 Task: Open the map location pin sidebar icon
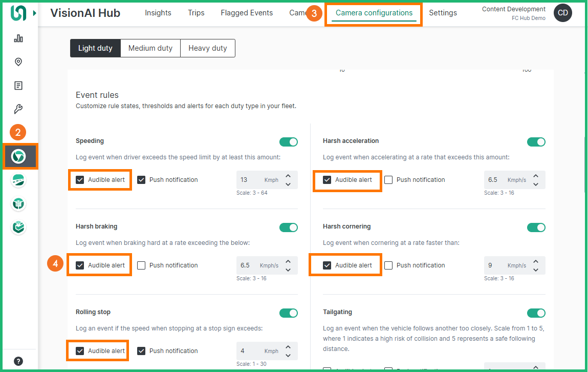18,62
